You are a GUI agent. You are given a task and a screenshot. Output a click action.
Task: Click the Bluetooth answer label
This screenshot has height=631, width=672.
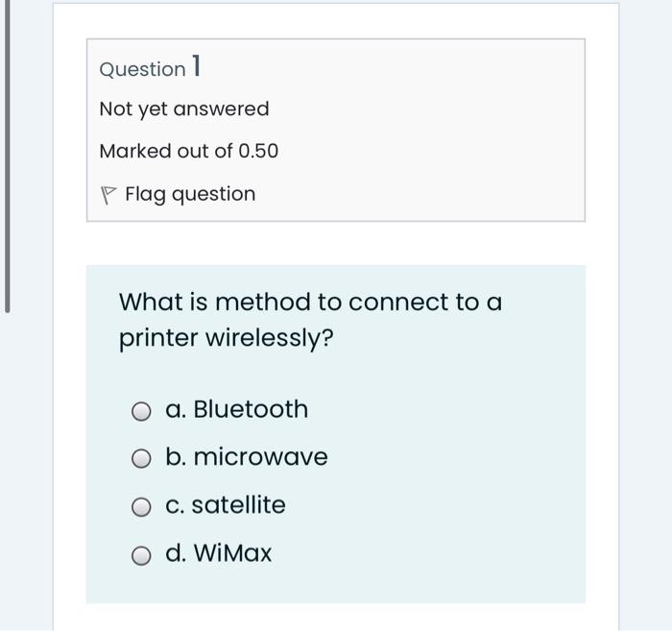(x=251, y=409)
